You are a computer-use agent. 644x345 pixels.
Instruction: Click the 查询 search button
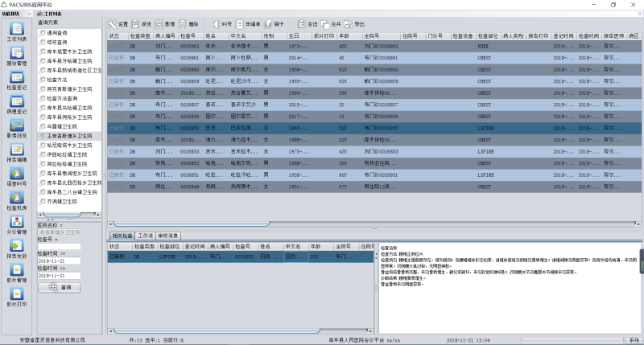coord(60,286)
